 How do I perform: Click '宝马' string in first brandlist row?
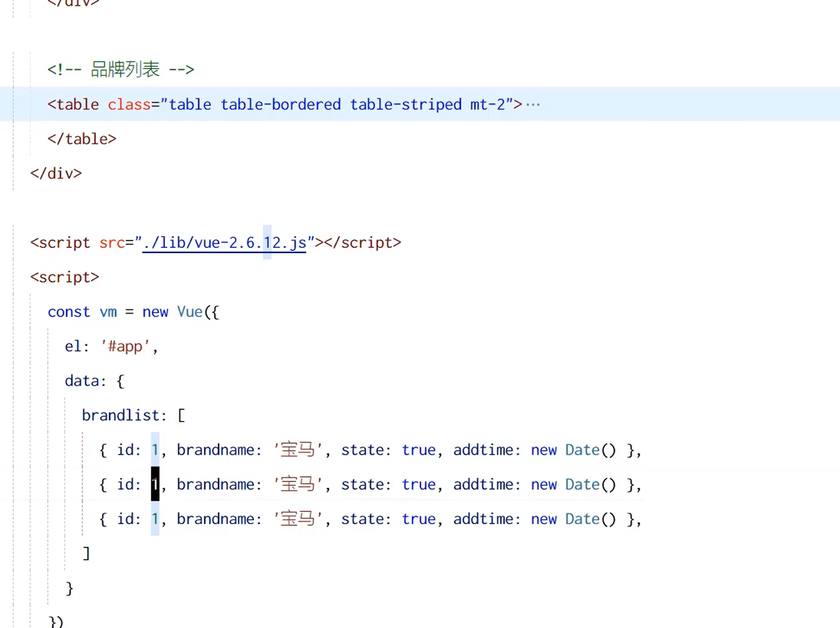pos(298,450)
